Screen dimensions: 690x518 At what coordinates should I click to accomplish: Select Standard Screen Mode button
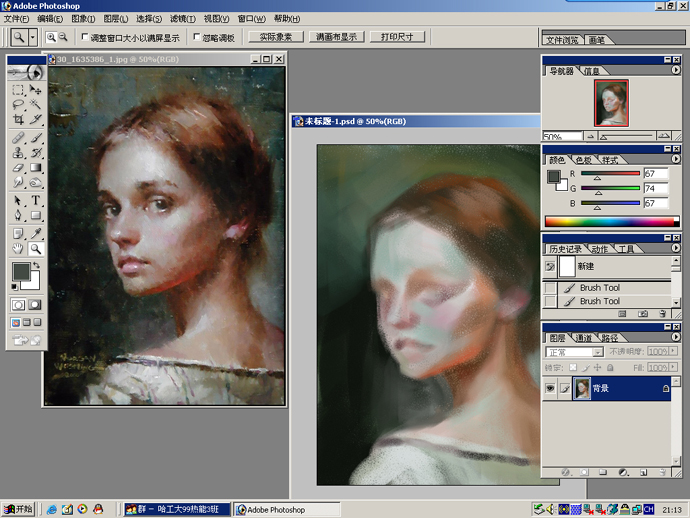pyautogui.click(x=15, y=323)
